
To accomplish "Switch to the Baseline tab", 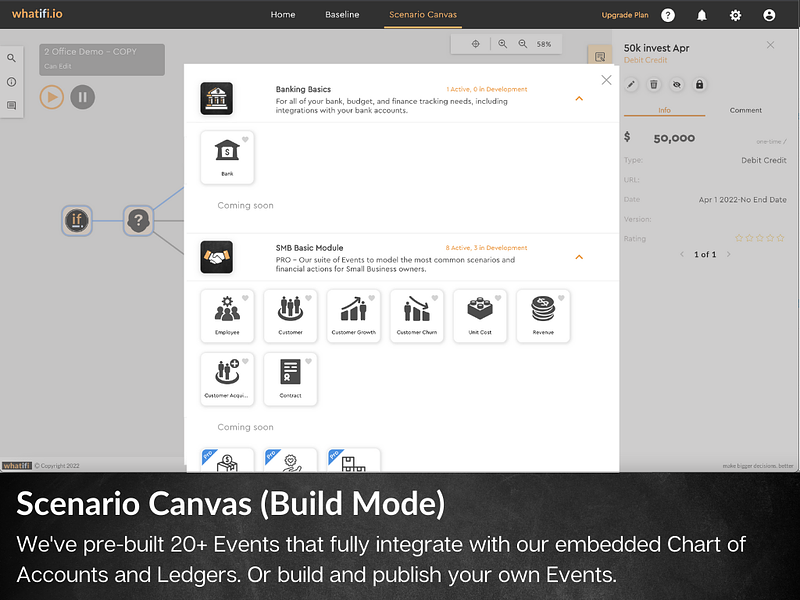I will tap(342, 15).
